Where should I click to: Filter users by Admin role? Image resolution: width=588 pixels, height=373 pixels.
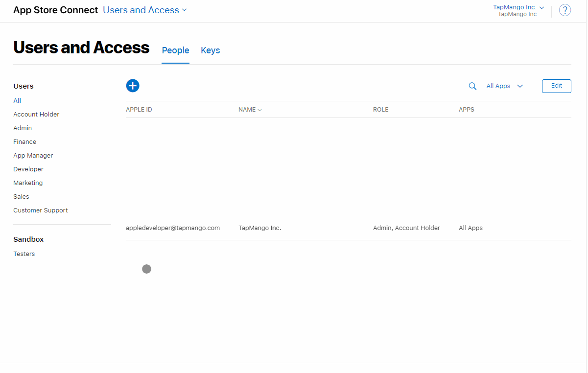click(x=23, y=128)
